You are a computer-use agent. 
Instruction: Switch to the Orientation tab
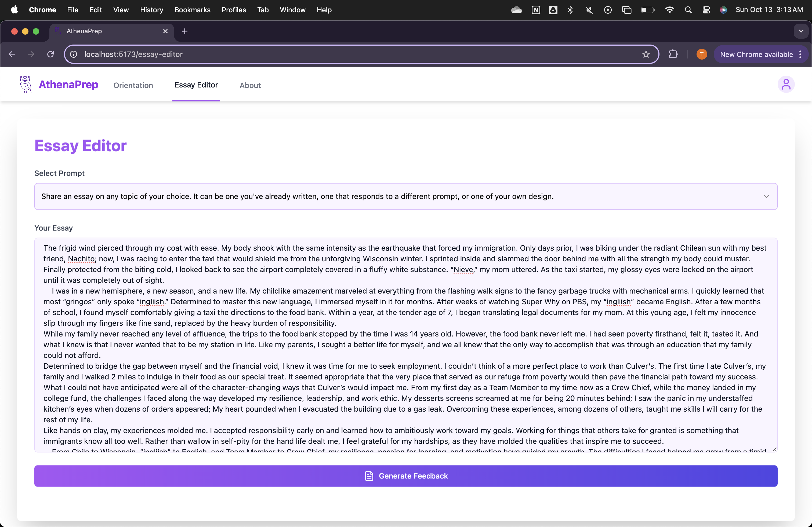[x=133, y=85]
